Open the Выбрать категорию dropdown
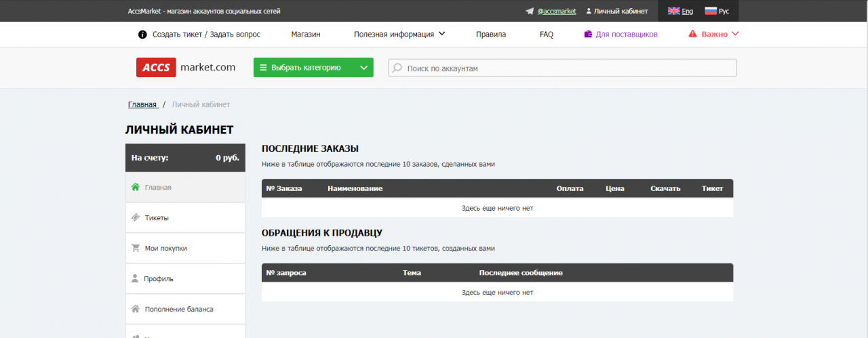The height and width of the screenshot is (338, 868). 364,68
